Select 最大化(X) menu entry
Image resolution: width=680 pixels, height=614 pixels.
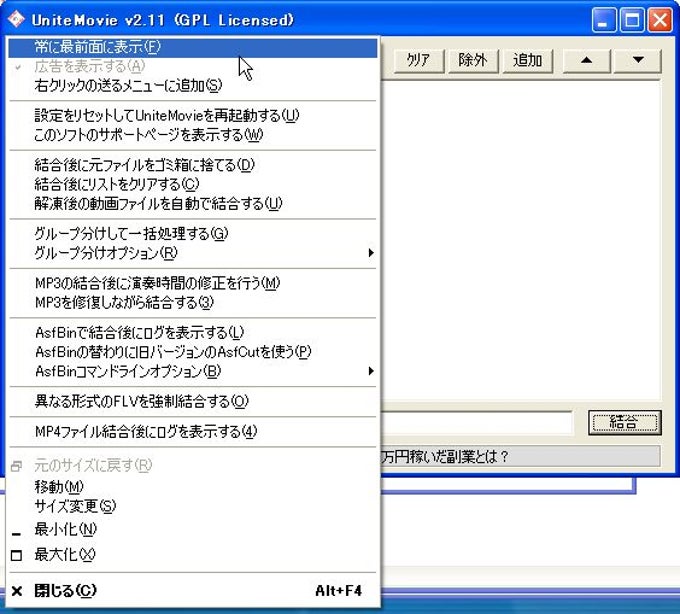pos(193,555)
